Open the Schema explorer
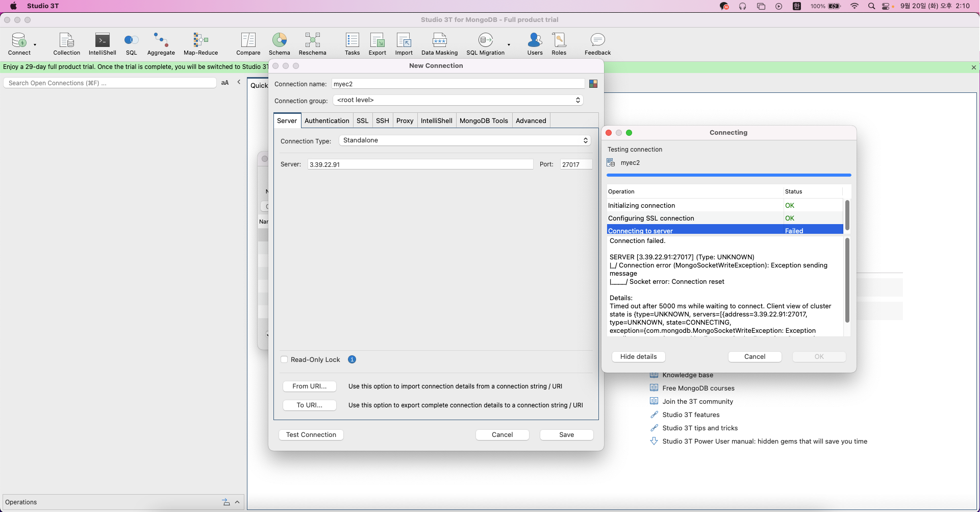This screenshot has width=980, height=512. tap(279, 43)
